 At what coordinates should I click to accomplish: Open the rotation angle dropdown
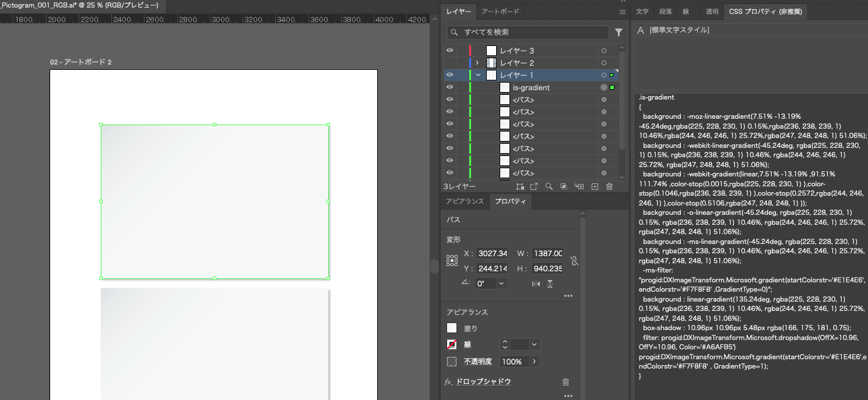click(501, 284)
